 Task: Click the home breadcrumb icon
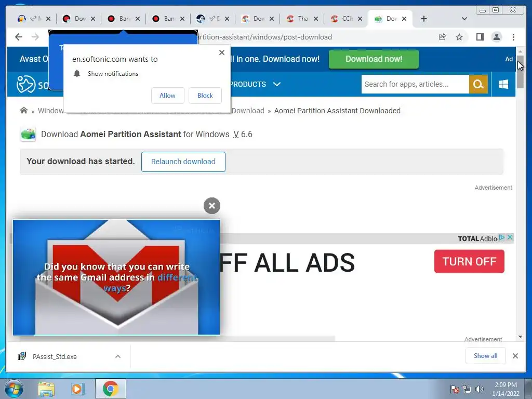pyautogui.click(x=24, y=110)
